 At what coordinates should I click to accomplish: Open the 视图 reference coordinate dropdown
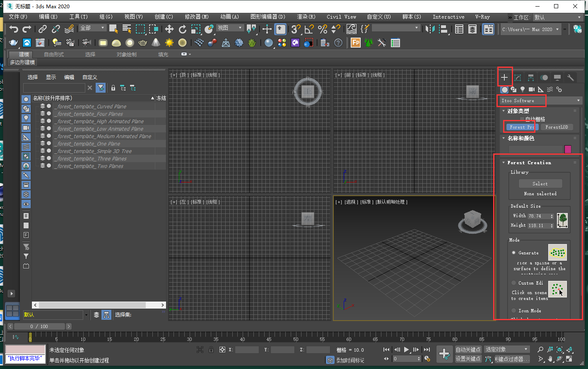pos(230,28)
